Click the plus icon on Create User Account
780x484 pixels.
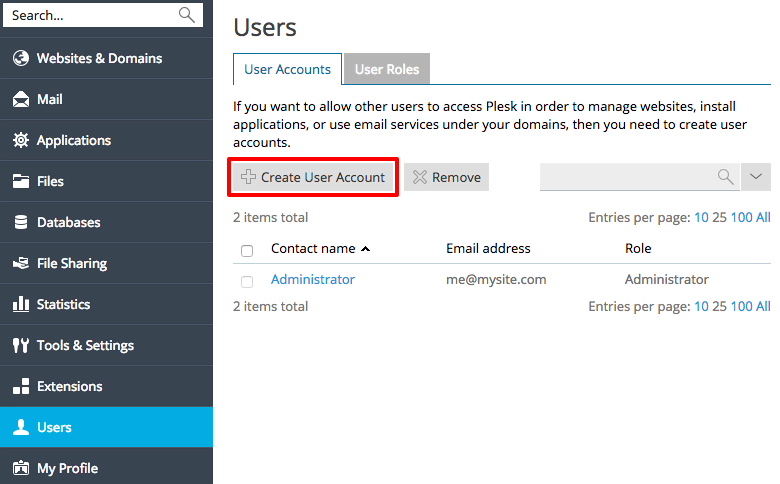(248, 177)
